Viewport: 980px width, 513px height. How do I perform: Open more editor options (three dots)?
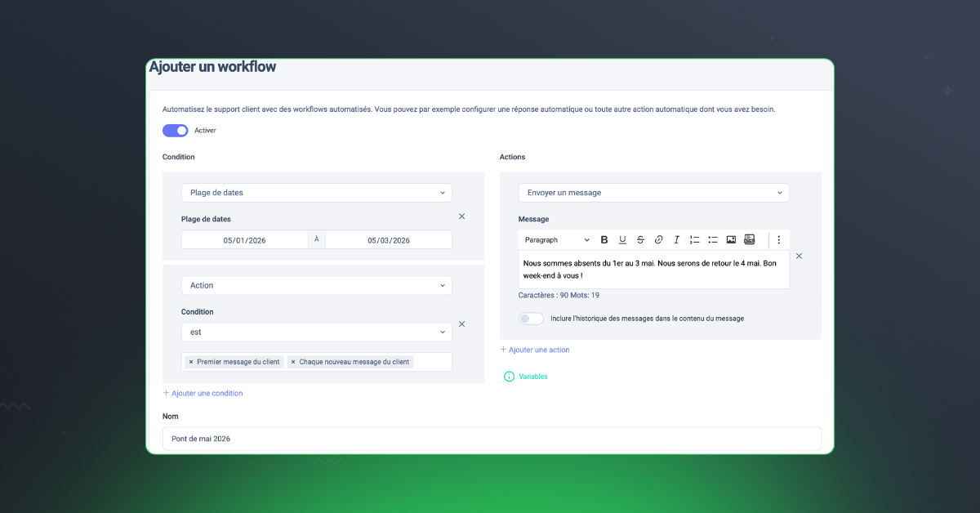[x=779, y=240]
